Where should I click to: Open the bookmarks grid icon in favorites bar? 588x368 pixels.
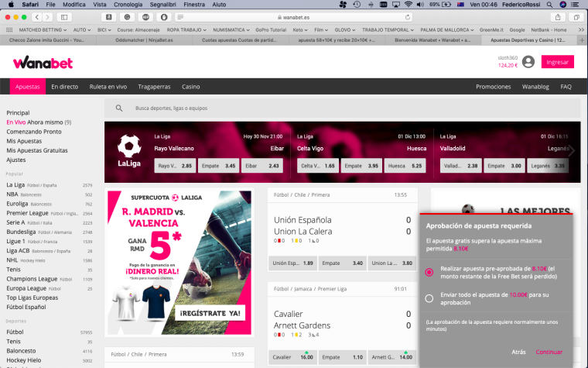(9, 29)
